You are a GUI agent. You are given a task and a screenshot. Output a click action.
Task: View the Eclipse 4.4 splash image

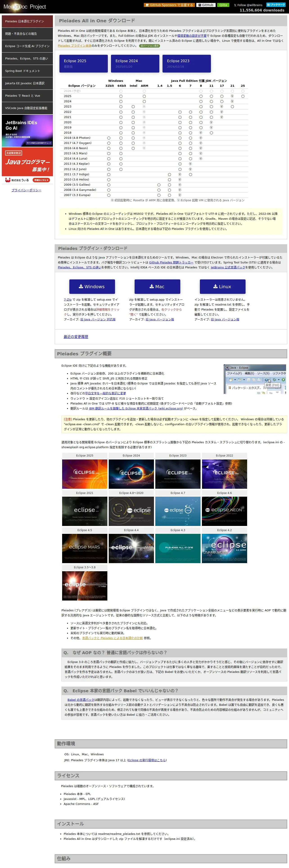(x=131, y=548)
